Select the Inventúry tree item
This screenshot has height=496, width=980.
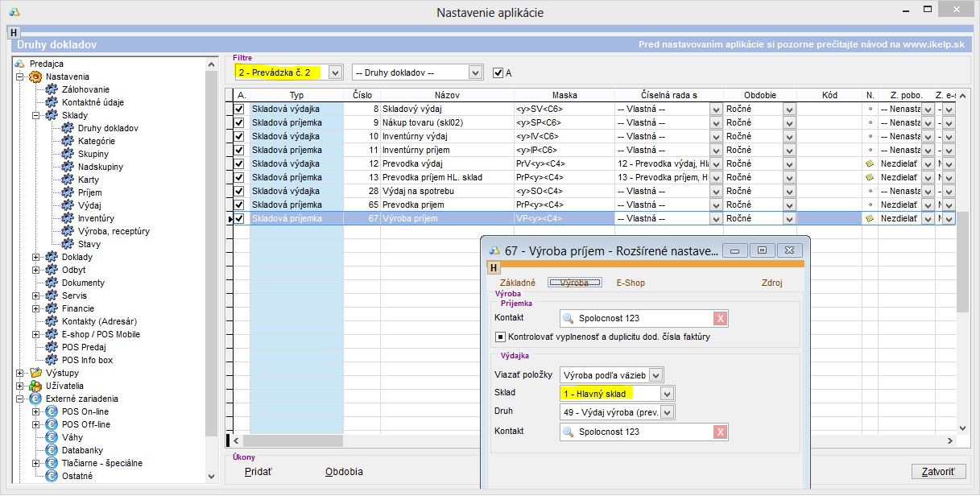[96, 218]
